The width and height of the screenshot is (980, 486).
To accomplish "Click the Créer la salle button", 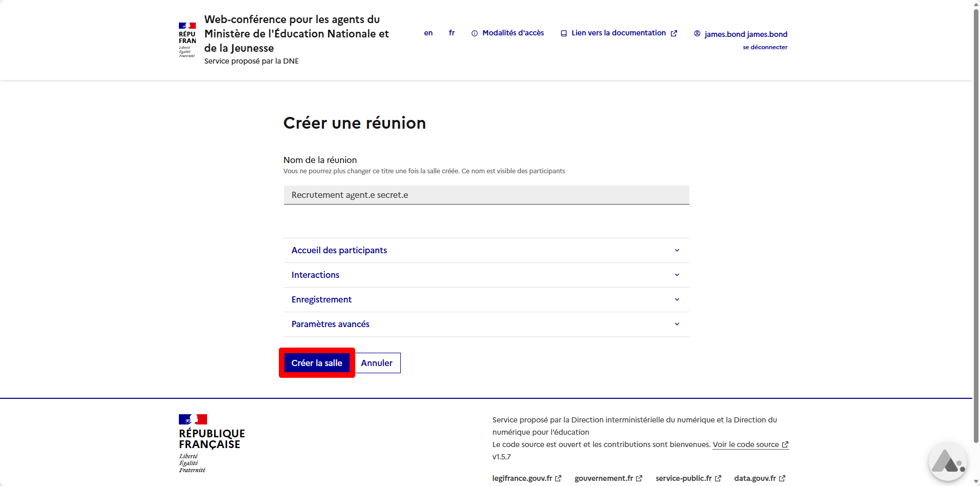I will click(x=317, y=363).
